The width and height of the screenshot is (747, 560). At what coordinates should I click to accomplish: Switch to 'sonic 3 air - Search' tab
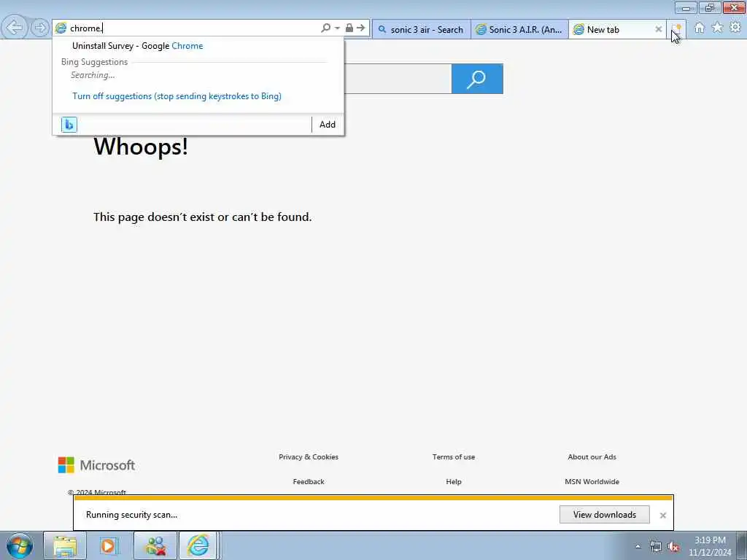click(x=422, y=29)
